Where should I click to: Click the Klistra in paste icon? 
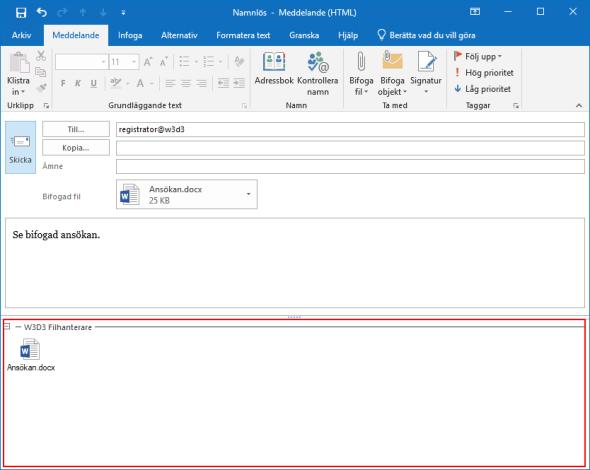[19, 62]
